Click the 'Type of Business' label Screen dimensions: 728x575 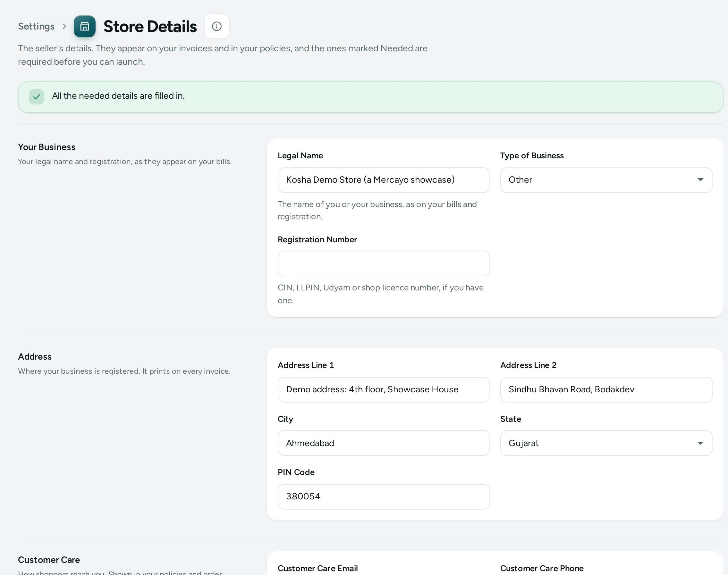click(x=532, y=155)
